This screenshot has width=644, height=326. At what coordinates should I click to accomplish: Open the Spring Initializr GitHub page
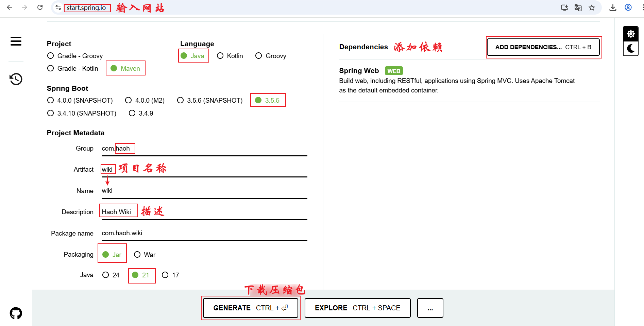pyautogui.click(x=15, y=313)
